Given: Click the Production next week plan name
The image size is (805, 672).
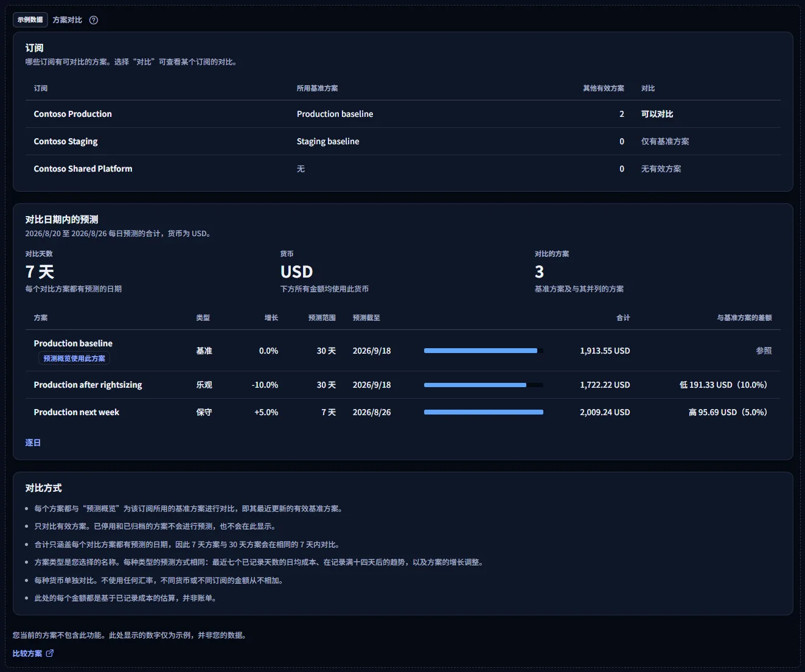Looking at the screenshot, I should 77,412.
